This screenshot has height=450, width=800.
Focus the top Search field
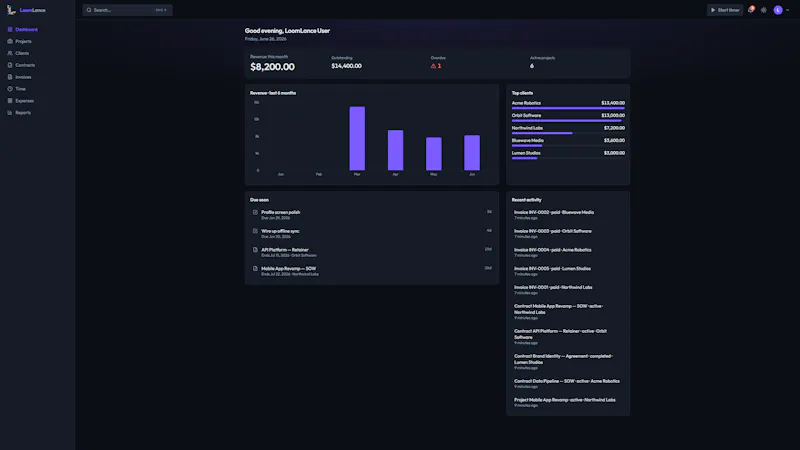click(128, 10)
